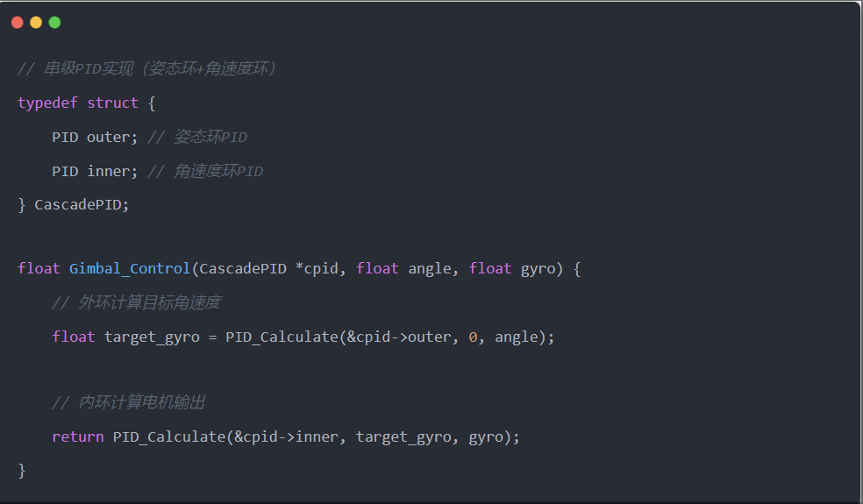The image size is (863, 504).
Task: Click the red close window dot
Action: [17, 23]
